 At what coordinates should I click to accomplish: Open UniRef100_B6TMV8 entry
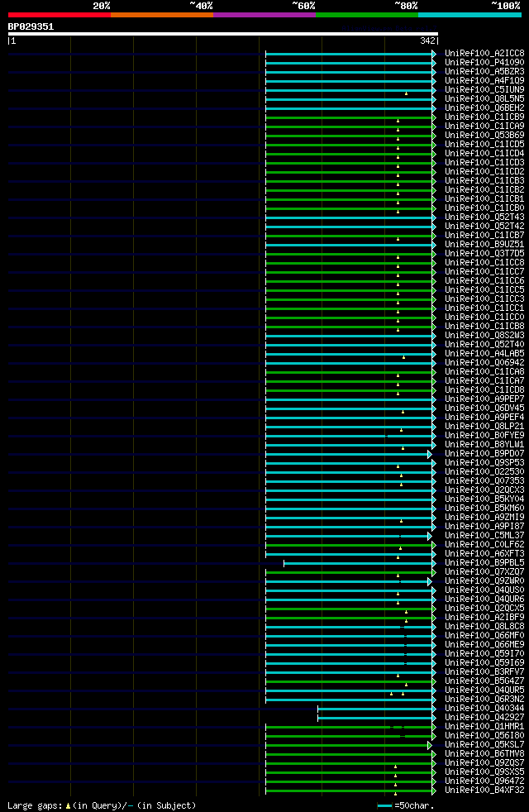[484, 753]
